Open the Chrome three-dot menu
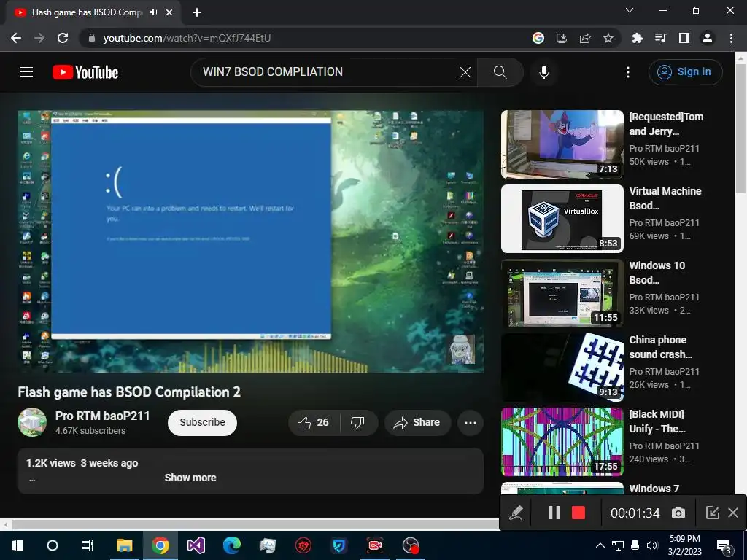This screenshot has height=560, width=747. [x=731, y=38]
